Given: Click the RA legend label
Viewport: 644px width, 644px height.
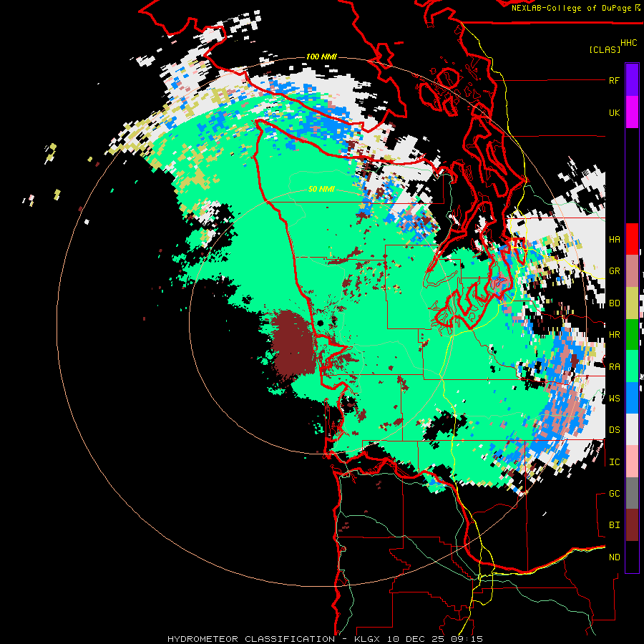Looking at the screenshot, I should point(614,367).
